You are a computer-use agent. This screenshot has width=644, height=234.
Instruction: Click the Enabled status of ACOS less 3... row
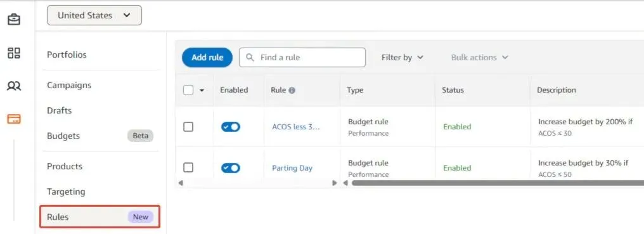click(457, 127)
